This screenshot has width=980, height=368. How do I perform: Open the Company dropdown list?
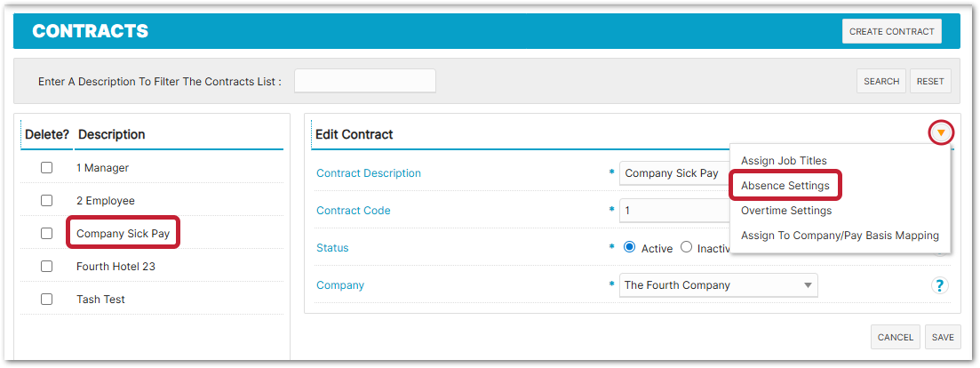[x=718, y=285]
